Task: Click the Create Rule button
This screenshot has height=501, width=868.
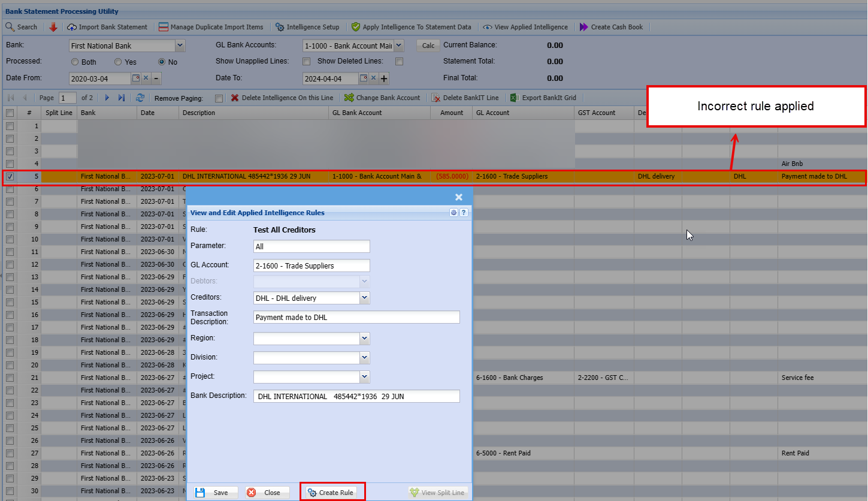Action: [332, 493]
